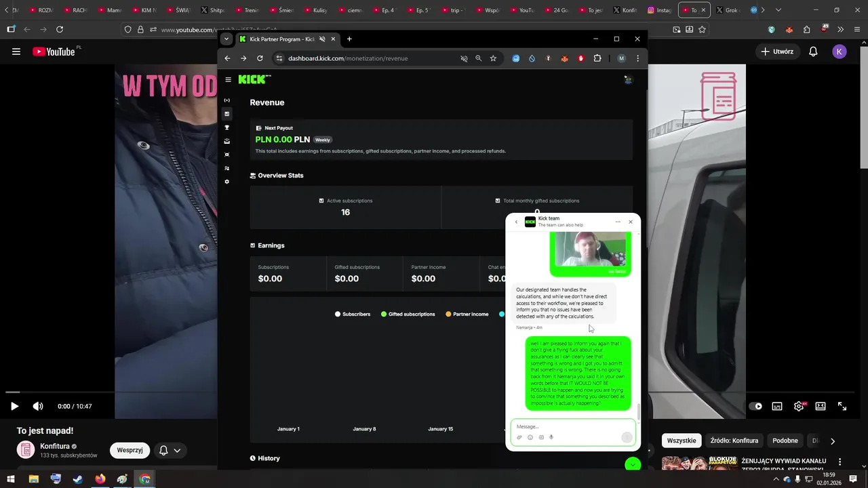Unmute the Kick Partner Program tab
This screenshot has width=868, height=488.
323,39
